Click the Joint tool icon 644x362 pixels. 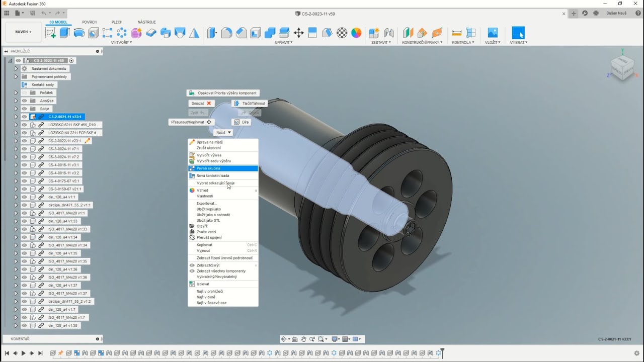pos(388,33)
